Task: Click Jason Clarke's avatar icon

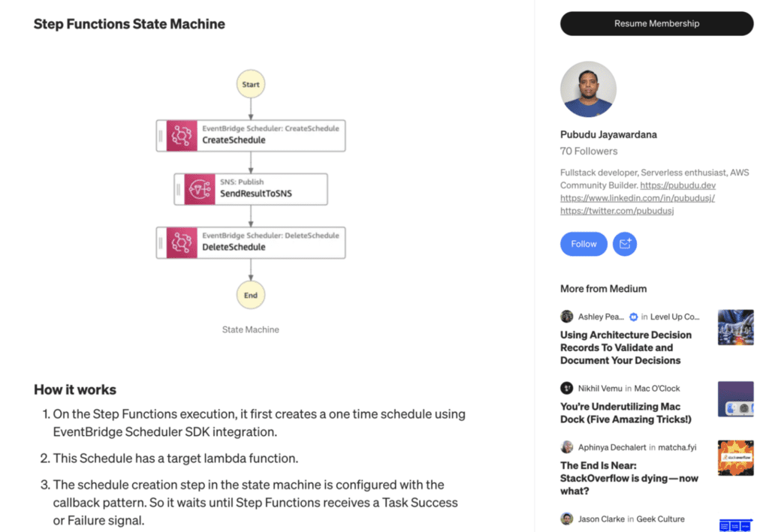Action: pyautogui.click(x=566, y=518)
